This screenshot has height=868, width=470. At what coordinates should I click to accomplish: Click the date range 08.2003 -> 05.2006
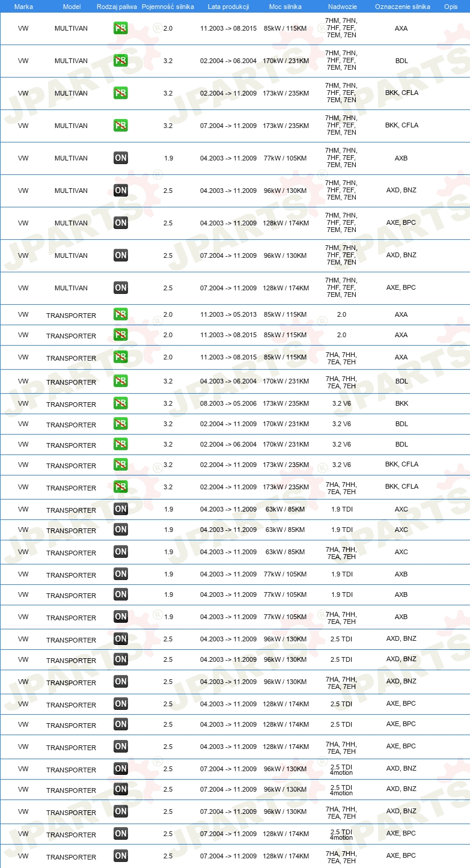point(228,403)
